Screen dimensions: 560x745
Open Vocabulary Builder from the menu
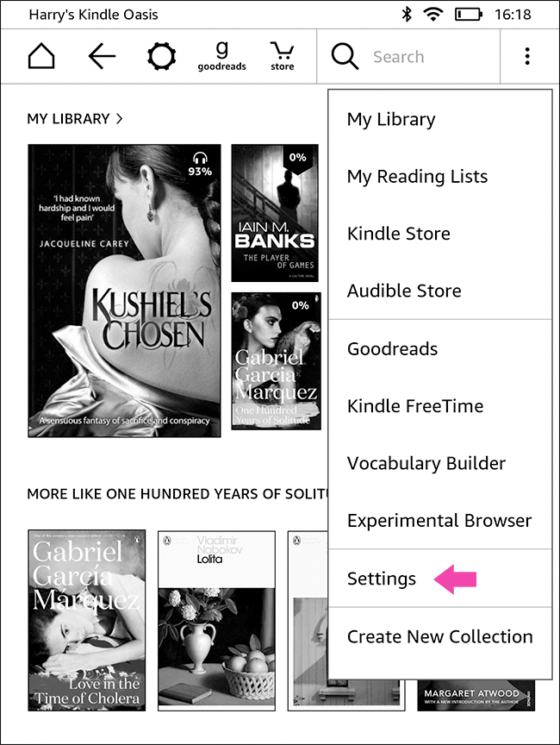tap(440, 463)
